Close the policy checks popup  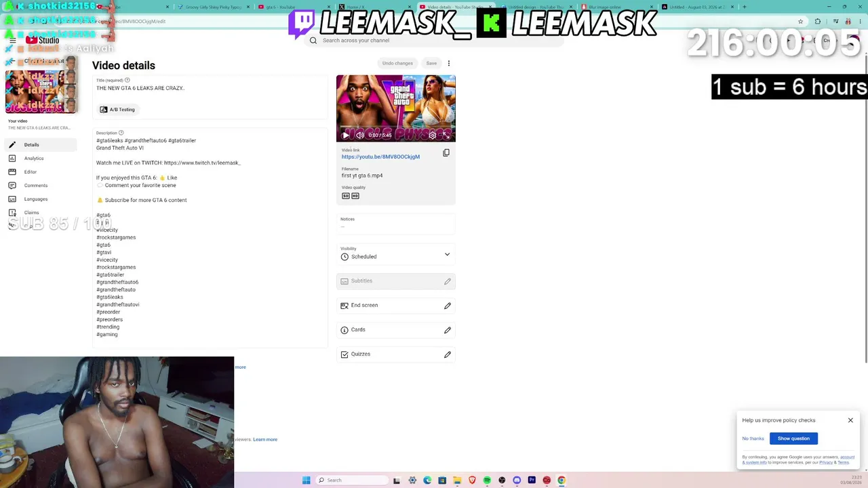pos(850,420)
